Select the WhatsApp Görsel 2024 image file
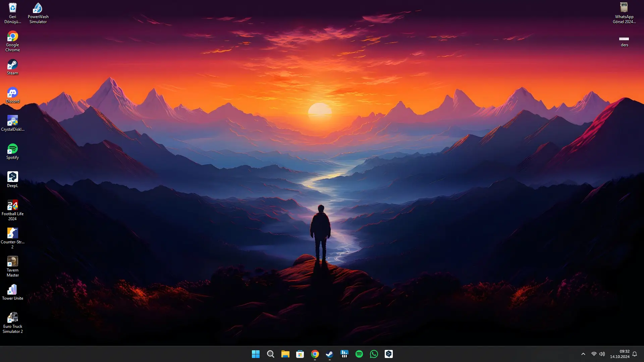Screen dimensions: 644x362 [624, 13]
